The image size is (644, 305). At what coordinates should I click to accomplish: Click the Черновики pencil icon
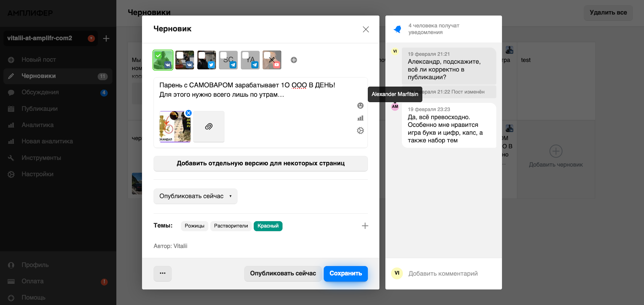coord(11,76)
